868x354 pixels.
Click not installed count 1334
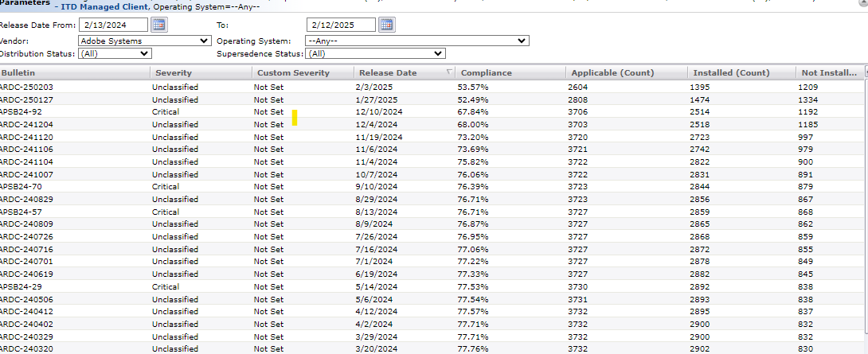click(808, 99)
